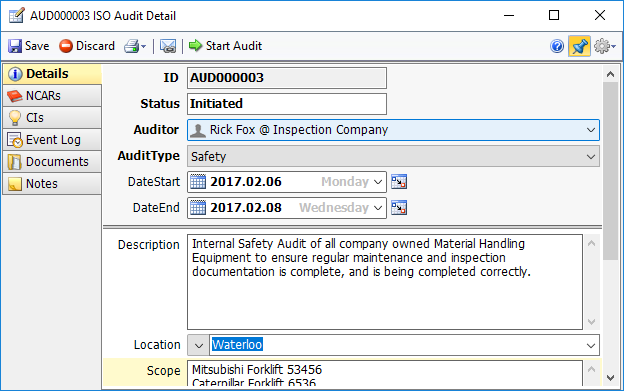Click Mitsubishi Forklift 53456 in Scope
Screen dimensions: 624x391
coord(257,370)
